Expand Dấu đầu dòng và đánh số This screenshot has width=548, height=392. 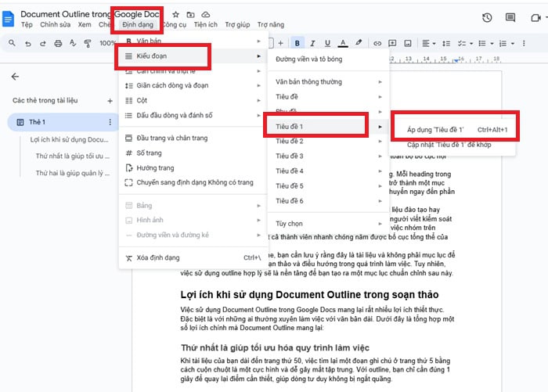[193, 115]
